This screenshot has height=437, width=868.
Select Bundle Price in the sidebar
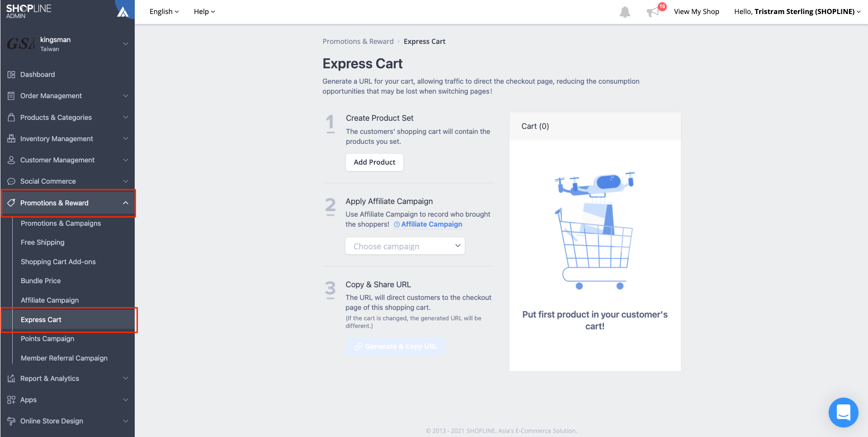[x=41, y=281]
